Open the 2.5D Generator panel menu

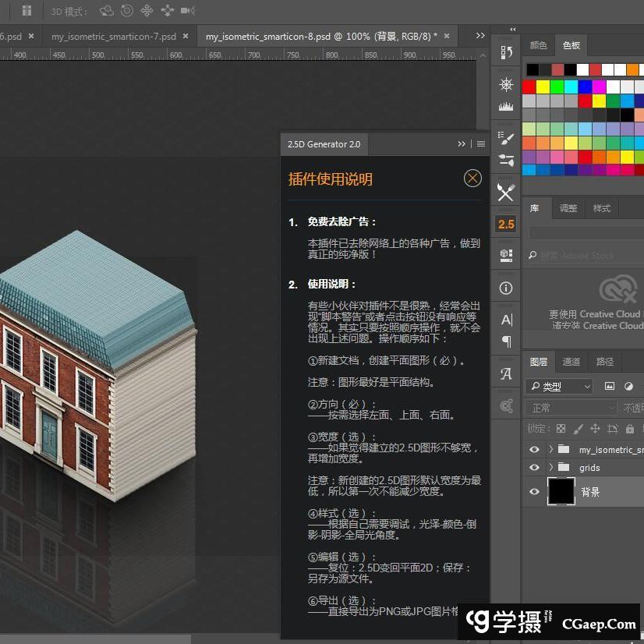(x=481, y=144)
